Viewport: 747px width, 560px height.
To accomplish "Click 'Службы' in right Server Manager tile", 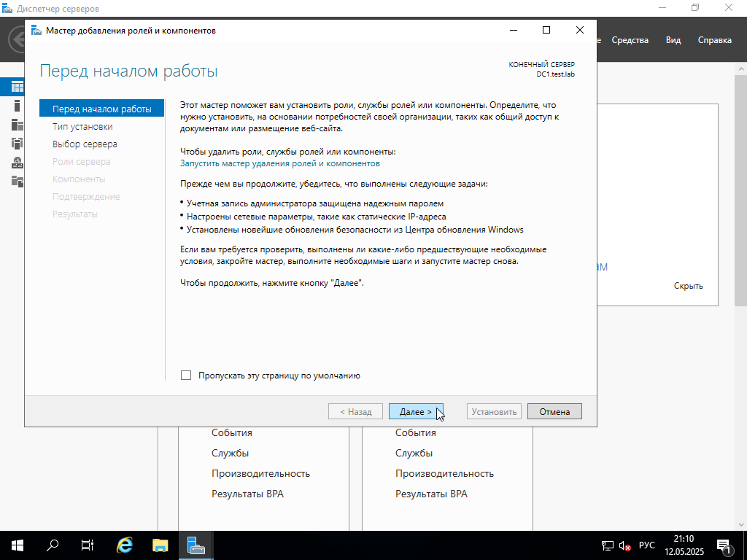I will pos(414,453).
